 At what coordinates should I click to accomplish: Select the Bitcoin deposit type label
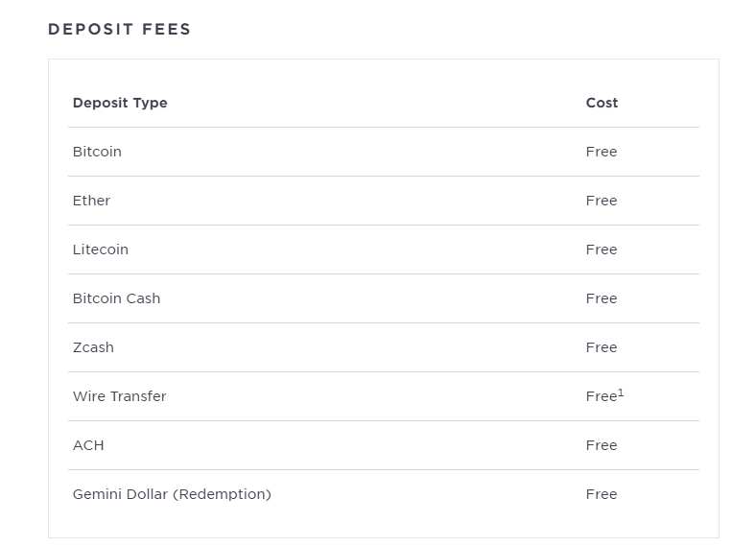pos(97,152)
